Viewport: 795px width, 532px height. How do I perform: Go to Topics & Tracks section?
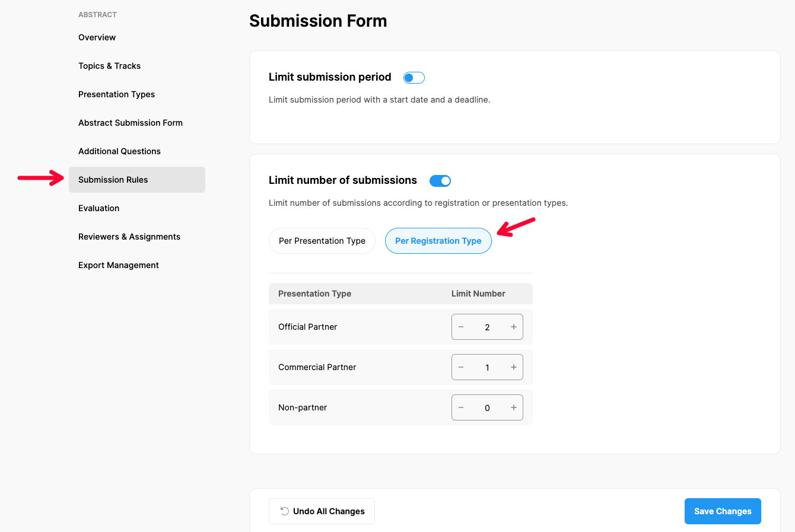tap(110, 66)
